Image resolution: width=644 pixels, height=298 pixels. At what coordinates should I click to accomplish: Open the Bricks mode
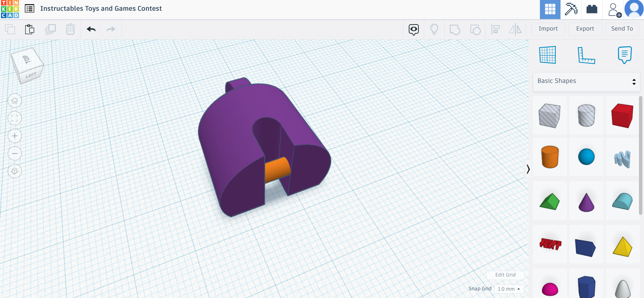[592, 9]
